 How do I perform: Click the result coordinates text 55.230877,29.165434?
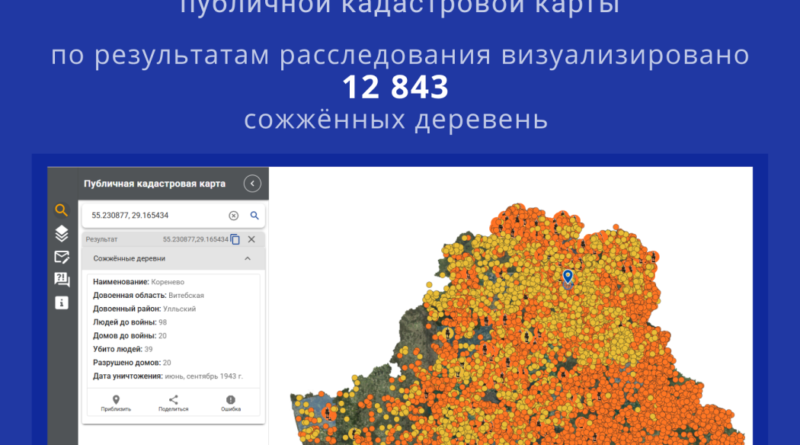(x=195, y=240)
